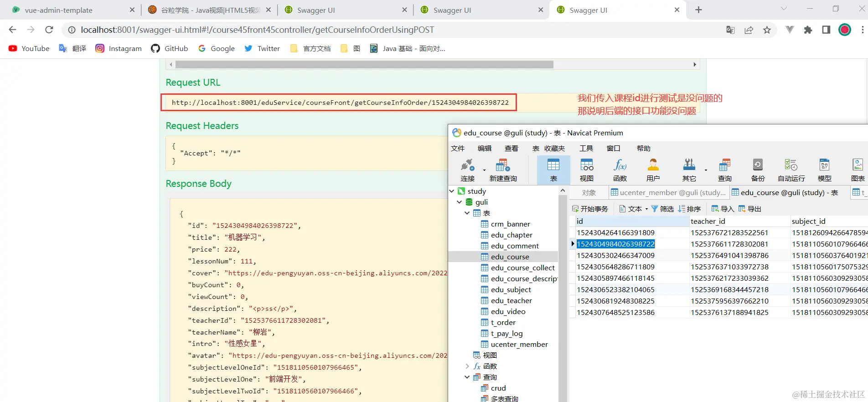The height and width of the screenshot is (402, 868).
Task: Expand the 函数 (Functions) tree node
Action: (x=467, y=366)
